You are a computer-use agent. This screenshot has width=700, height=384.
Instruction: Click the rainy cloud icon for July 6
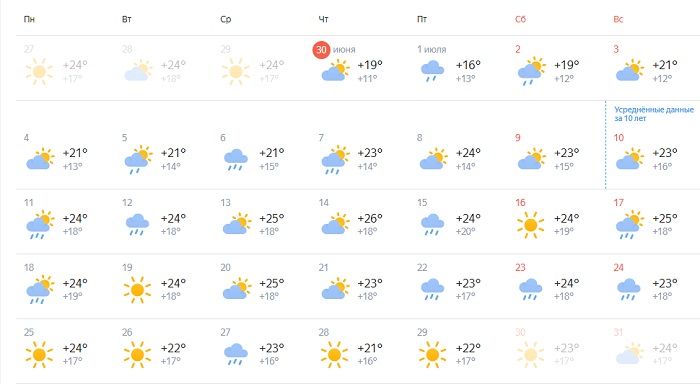coord(236,160)
